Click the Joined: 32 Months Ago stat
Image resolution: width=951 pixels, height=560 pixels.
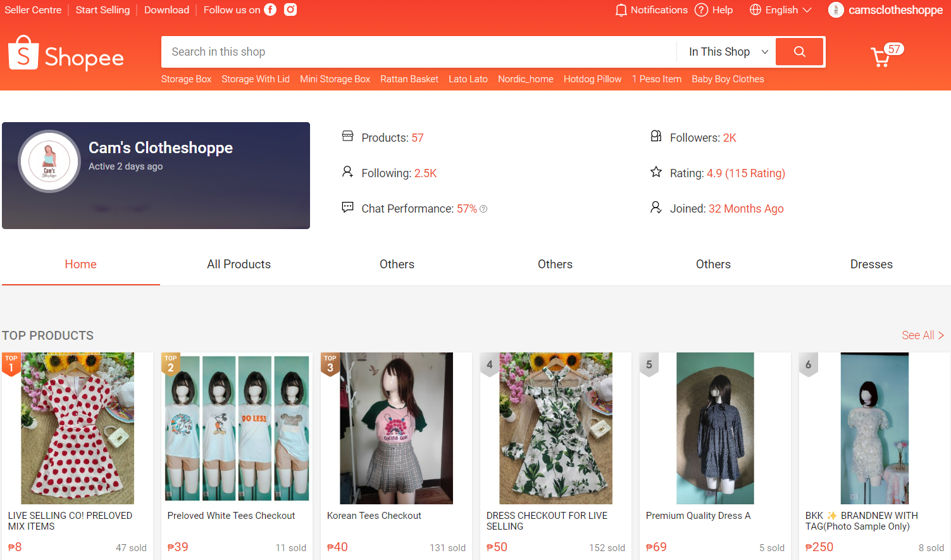click(727, 209)
